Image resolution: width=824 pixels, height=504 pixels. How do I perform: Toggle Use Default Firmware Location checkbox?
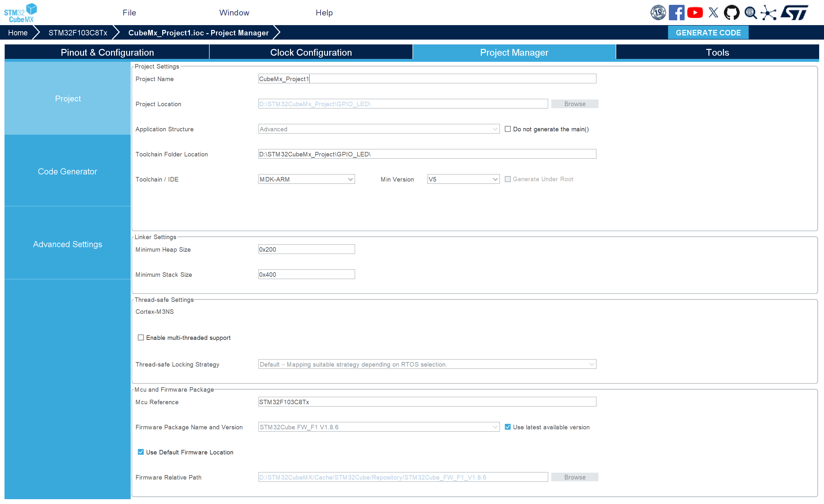pos(141,452)
